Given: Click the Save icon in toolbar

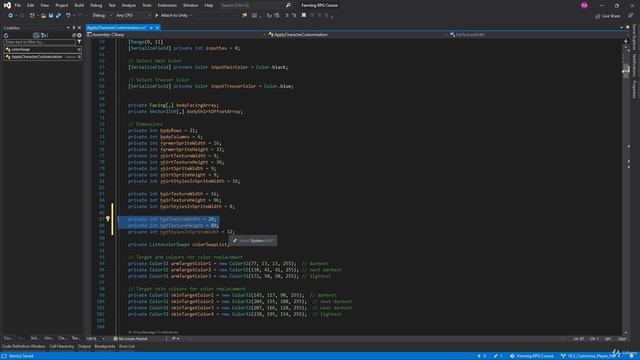Looking at the screenshot, I should pyautogui.click(x=51, y=16).
